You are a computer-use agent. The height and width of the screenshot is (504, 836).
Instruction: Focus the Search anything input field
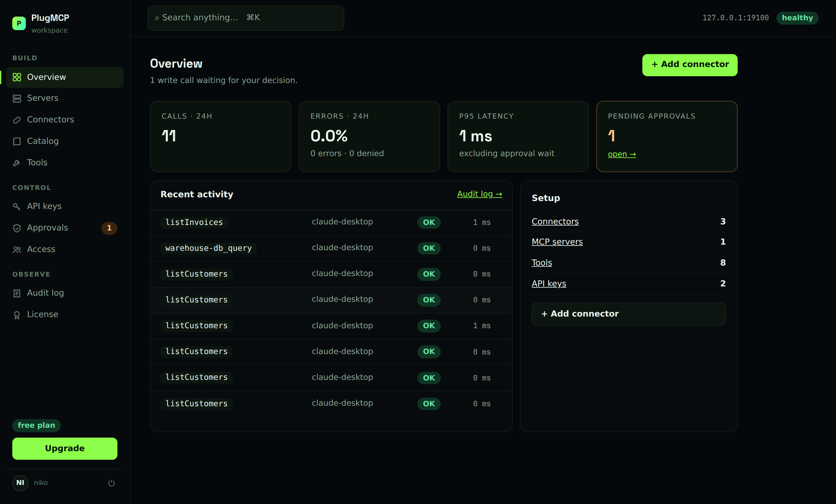[246, 18]
